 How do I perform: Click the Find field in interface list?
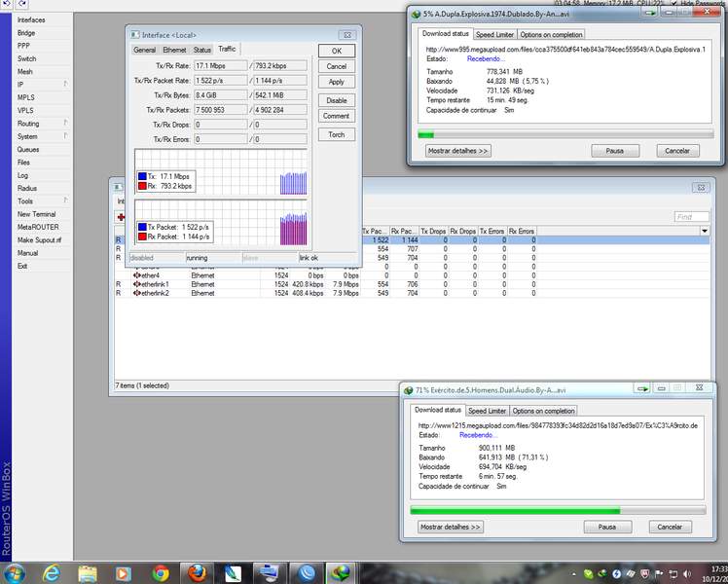(692, 217)
